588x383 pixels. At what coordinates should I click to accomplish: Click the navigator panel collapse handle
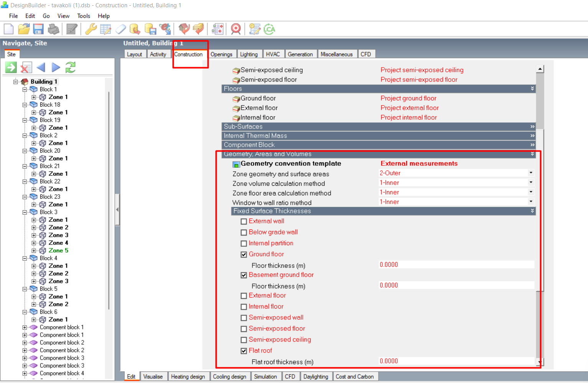pos(117,210)
